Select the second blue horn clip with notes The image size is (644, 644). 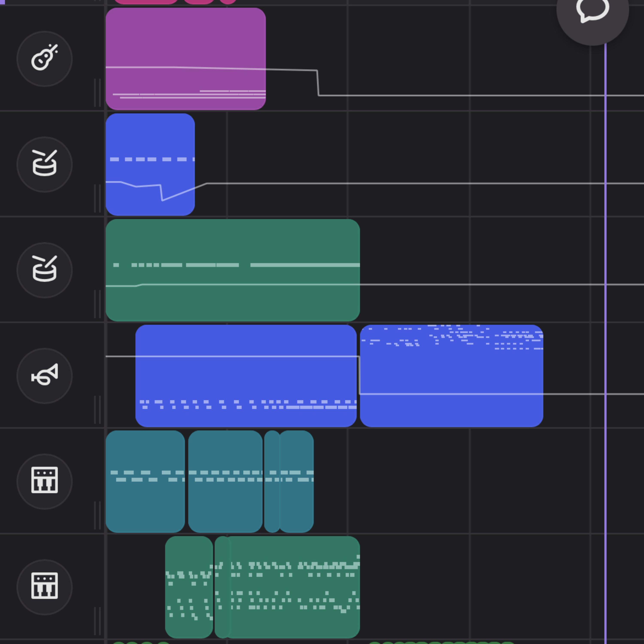(452, 376)
